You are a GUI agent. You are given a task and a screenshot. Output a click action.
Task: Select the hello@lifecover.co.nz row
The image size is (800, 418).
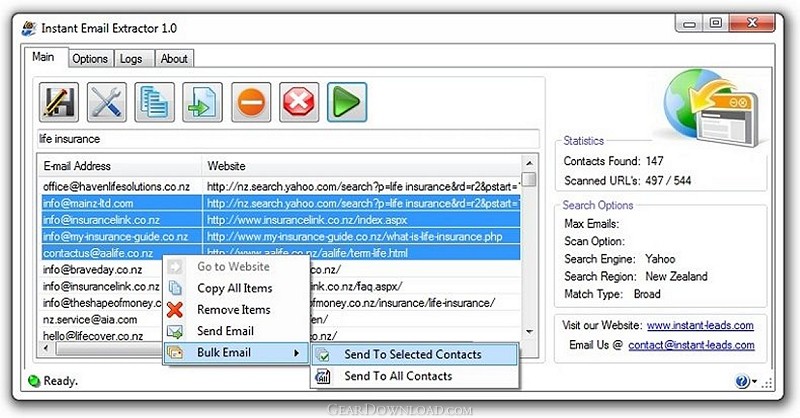point(101,336)
